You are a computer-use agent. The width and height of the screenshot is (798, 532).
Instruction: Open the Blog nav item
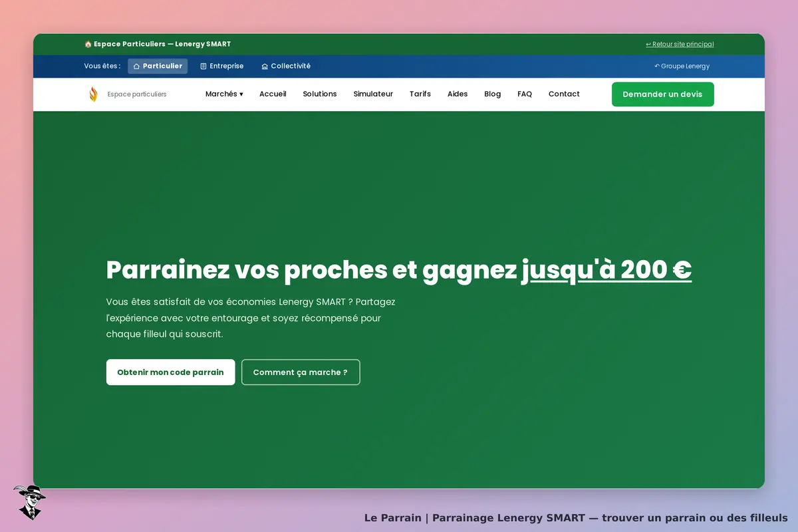[493, 94]
